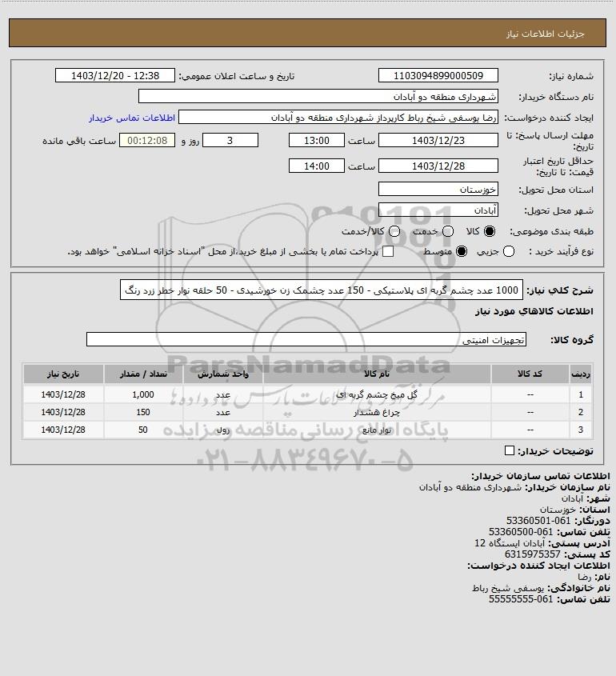Click the جزئیات اطلاعات نیاز header title

[x=546, y=34]
